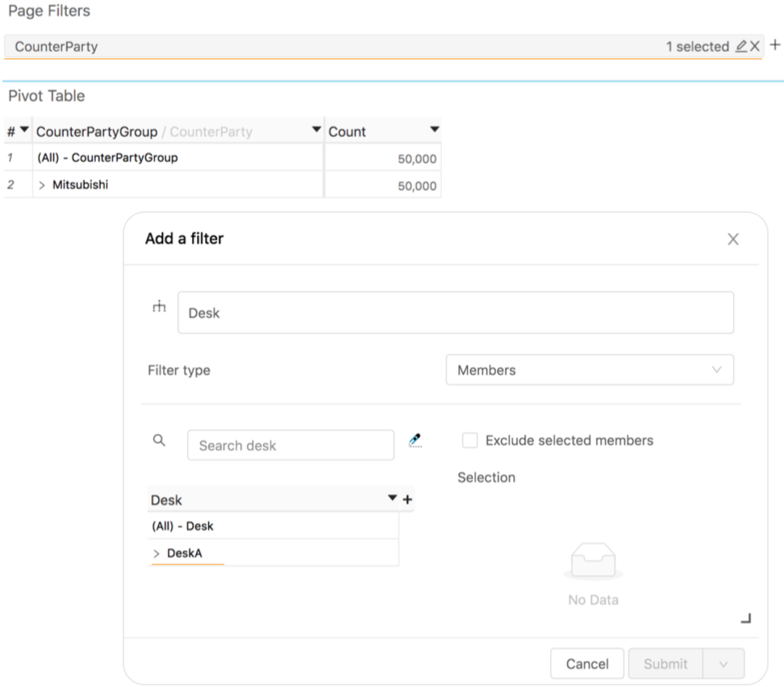Click the Cancel button
The image size is (784, 687).
[x=586, y=664]
